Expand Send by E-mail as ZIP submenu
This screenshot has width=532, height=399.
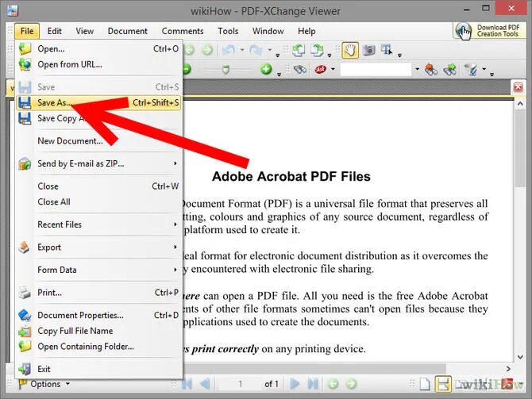pos(98,163)
